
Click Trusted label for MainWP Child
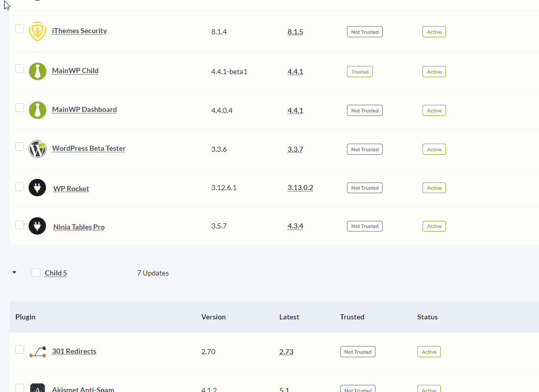pyautogui.click(x=360, y=72)
